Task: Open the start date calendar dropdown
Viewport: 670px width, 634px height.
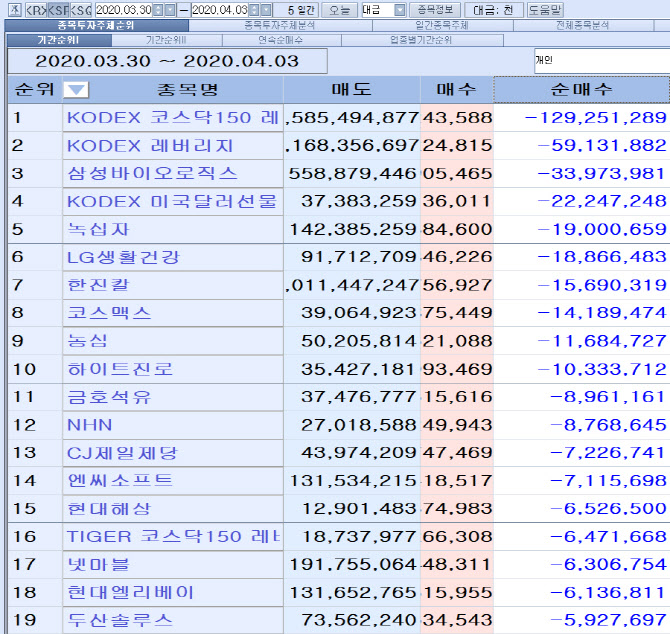Action: [170, 9]
